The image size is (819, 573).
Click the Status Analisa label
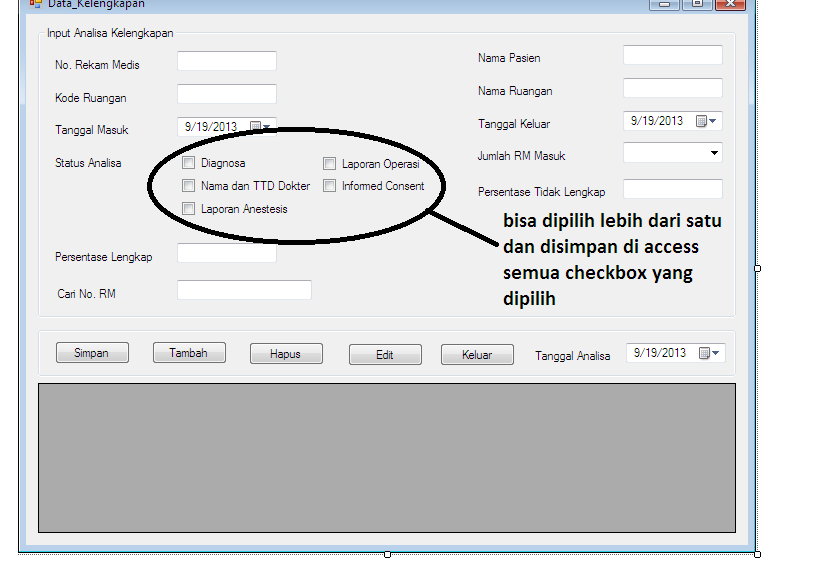pyautogui.click(x=88, y=163)
